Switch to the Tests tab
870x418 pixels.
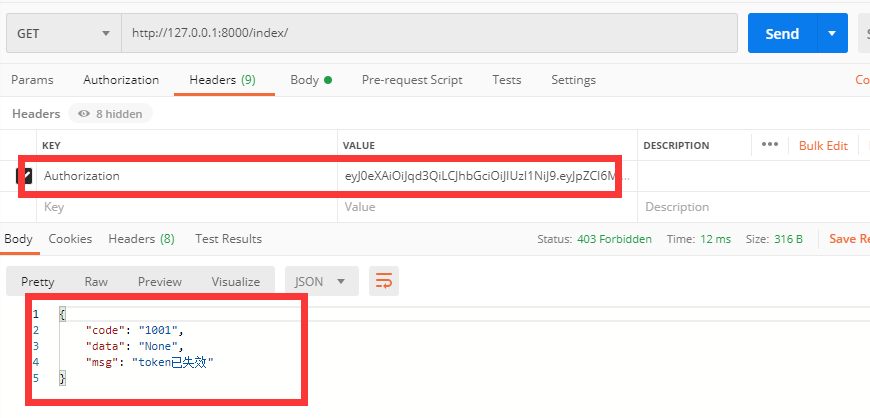[507, 80]
